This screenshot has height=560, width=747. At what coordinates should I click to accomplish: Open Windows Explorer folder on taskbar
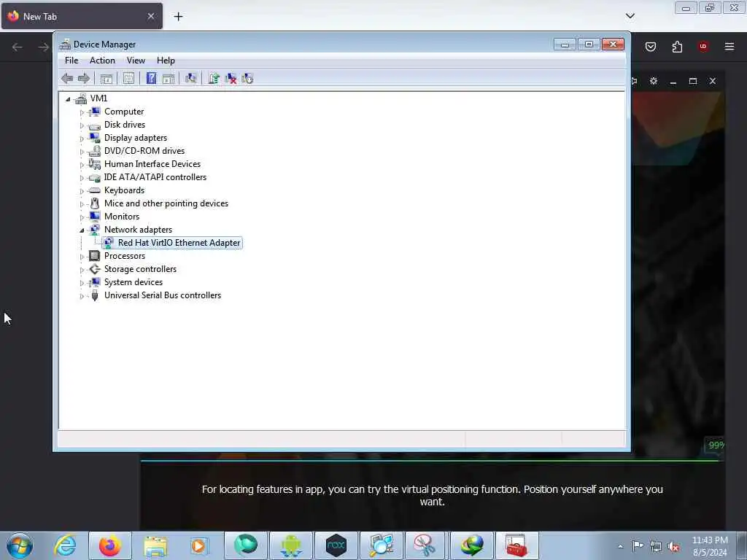coord(155,546)
